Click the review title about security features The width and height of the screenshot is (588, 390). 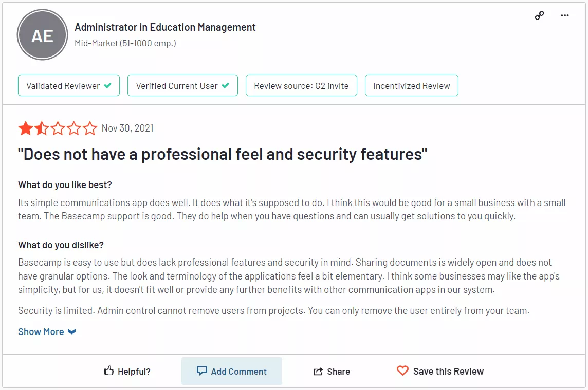click(x=223, y=154)
